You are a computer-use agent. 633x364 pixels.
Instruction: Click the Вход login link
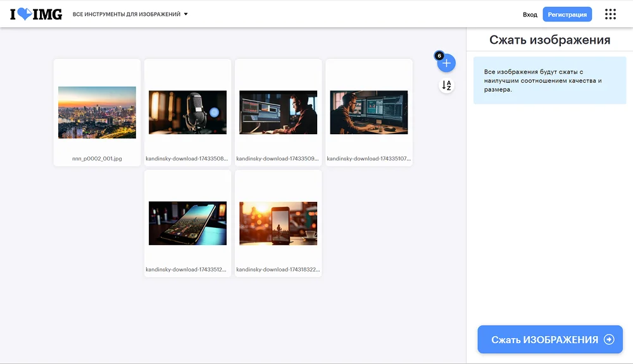[x=530, y=15]
